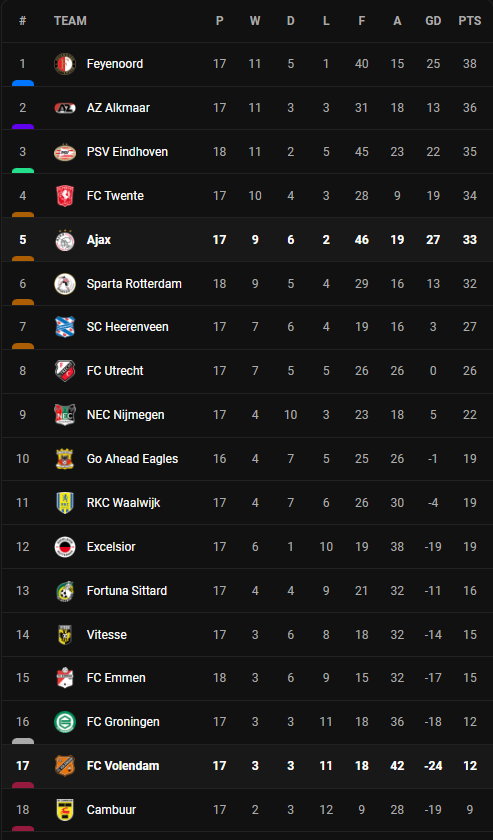Click the GD column header

pos(433,21)
